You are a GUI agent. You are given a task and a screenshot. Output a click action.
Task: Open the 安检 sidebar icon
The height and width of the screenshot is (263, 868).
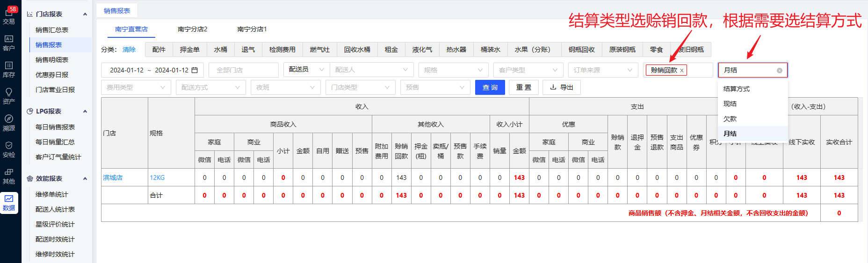click(x=9, y=149)
